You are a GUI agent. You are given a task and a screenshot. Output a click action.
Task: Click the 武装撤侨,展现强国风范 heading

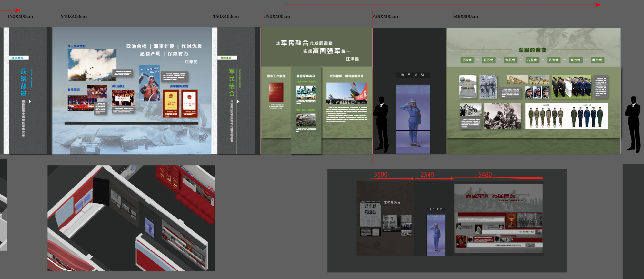coord(346,76)
